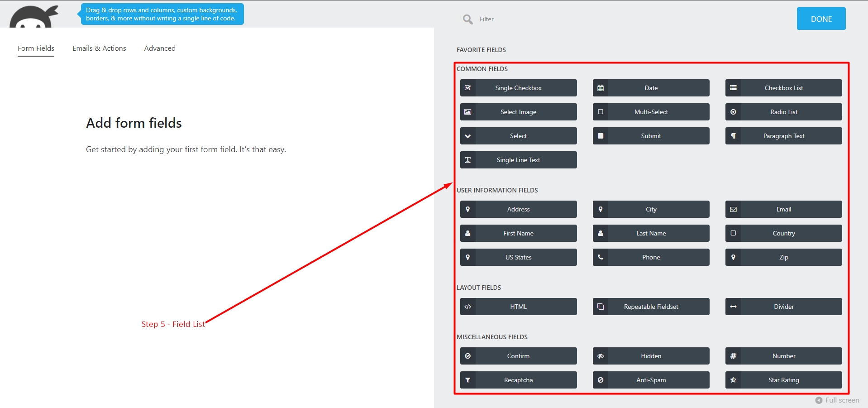The height and width of the screenshot is (408, 868).
Task: Add the Last Name field
Action: click(x=651, y=233)
